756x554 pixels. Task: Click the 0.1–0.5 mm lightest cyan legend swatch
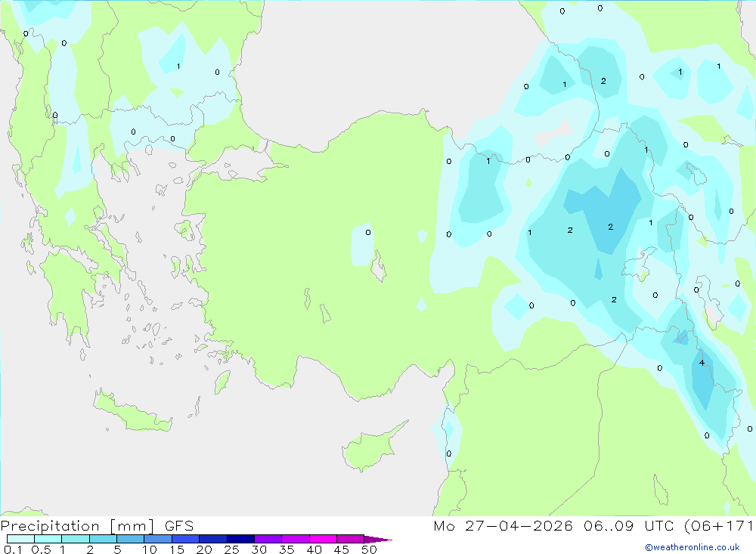20,539
